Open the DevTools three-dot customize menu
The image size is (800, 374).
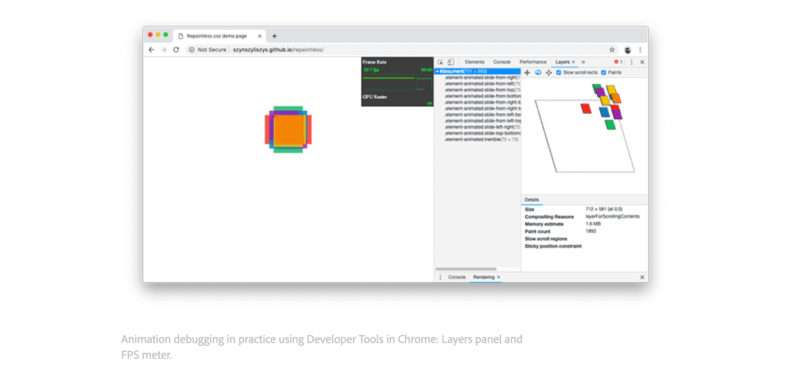point(631,62)
